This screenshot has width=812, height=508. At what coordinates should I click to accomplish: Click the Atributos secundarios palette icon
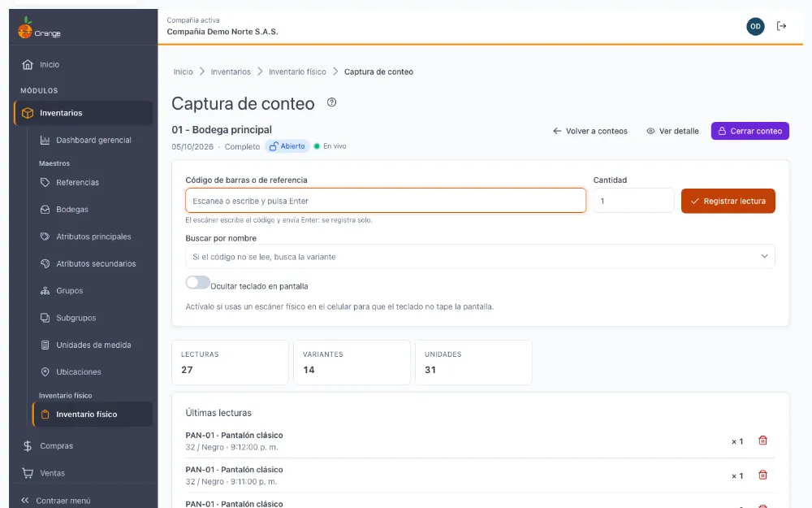tap(45, 263)
